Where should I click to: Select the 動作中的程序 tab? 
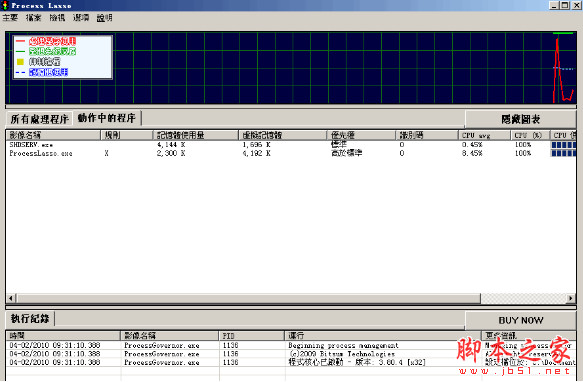click(x=106, y=118)
